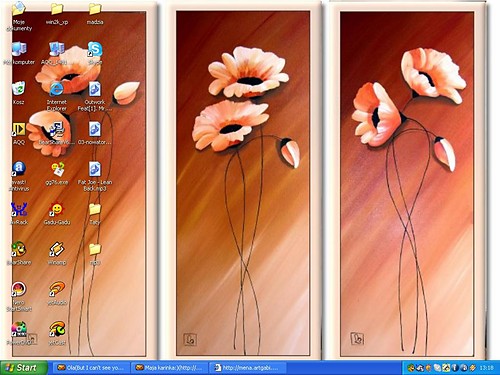Open the Moje dokumenty folder icon
The height and width of the screenshot is (375, 500).
click(x=19, y=9)
